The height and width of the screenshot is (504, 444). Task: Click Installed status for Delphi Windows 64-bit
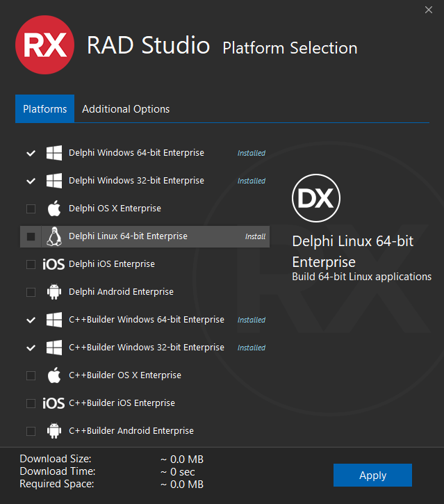coord(252,153)
